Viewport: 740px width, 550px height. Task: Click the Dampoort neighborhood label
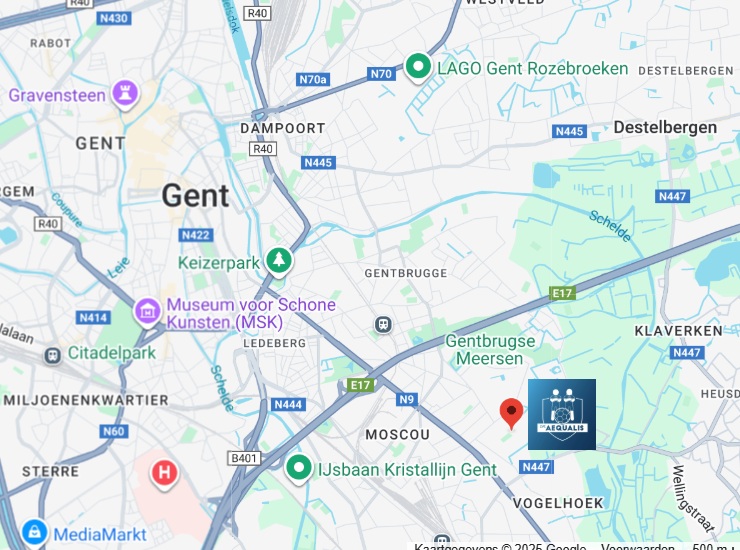(x=283, y=128)
